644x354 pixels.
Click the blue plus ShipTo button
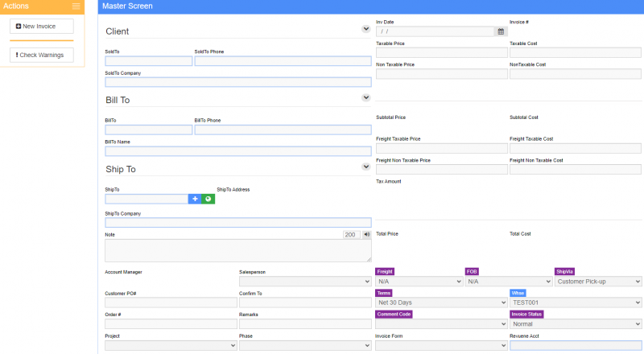pyautogui.click(x=195, y=199)
